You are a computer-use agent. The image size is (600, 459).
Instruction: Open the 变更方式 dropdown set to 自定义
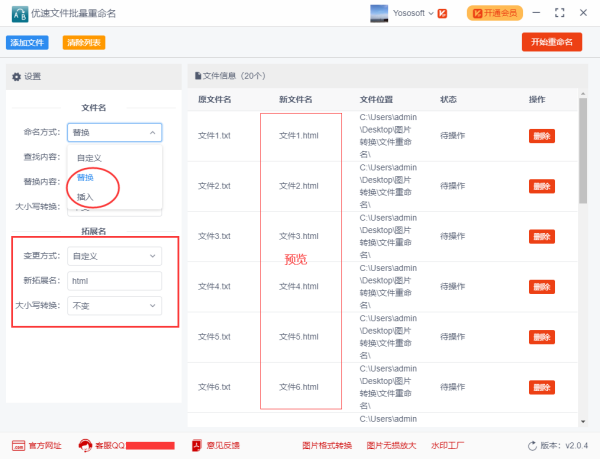[x=115, y=256]
